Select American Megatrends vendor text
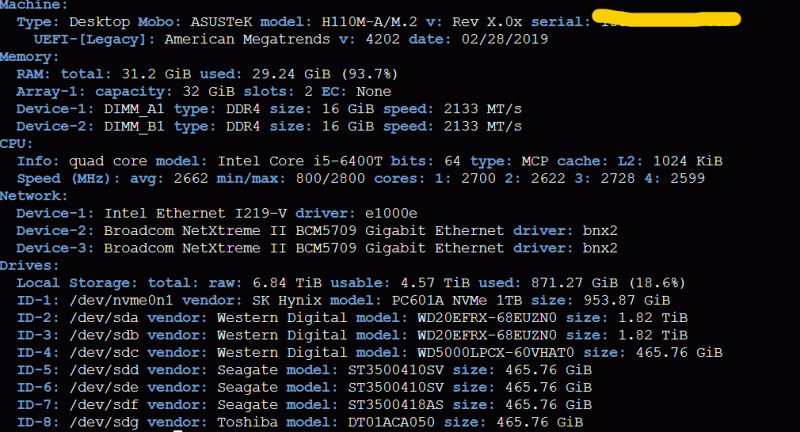This screenshot has width=800, height=432. tap(247, 39)
